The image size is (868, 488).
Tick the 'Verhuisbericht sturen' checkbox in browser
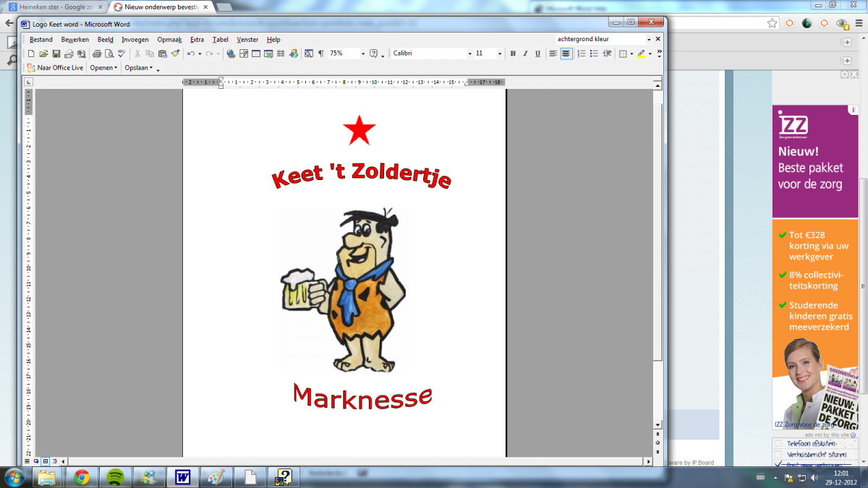pyautogui.click(x=778, y=454)
